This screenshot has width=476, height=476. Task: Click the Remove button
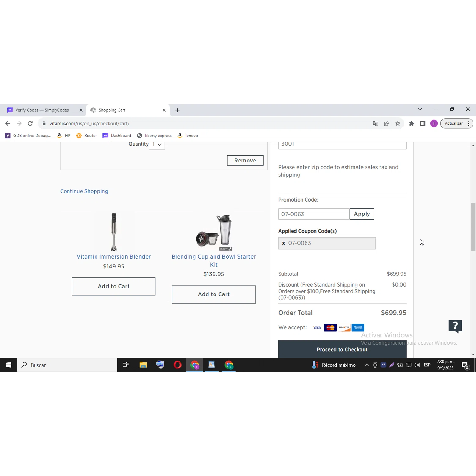point(245,161)
